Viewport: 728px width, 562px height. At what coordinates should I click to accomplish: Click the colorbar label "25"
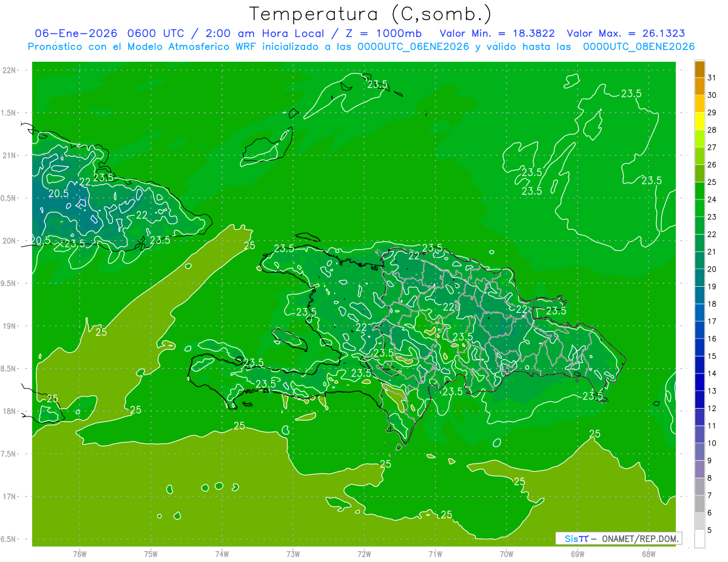pos(712,182)
